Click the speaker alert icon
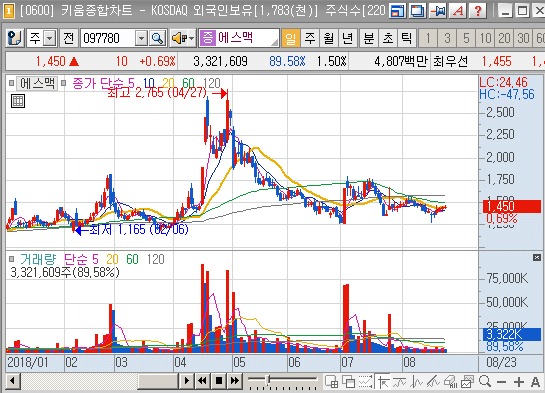The image size is (545, 393). 179,38
